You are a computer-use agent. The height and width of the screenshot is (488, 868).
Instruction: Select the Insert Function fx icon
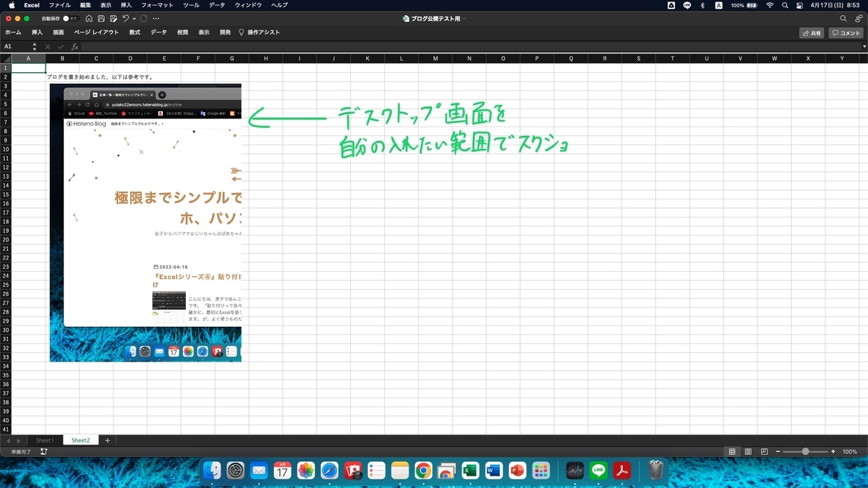(x=75, y=46)
